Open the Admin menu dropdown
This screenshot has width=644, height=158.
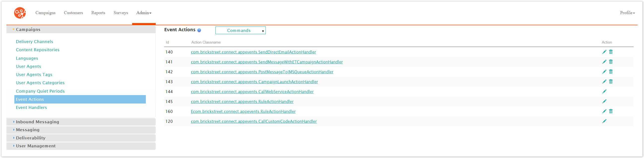(x=144, y=13)
